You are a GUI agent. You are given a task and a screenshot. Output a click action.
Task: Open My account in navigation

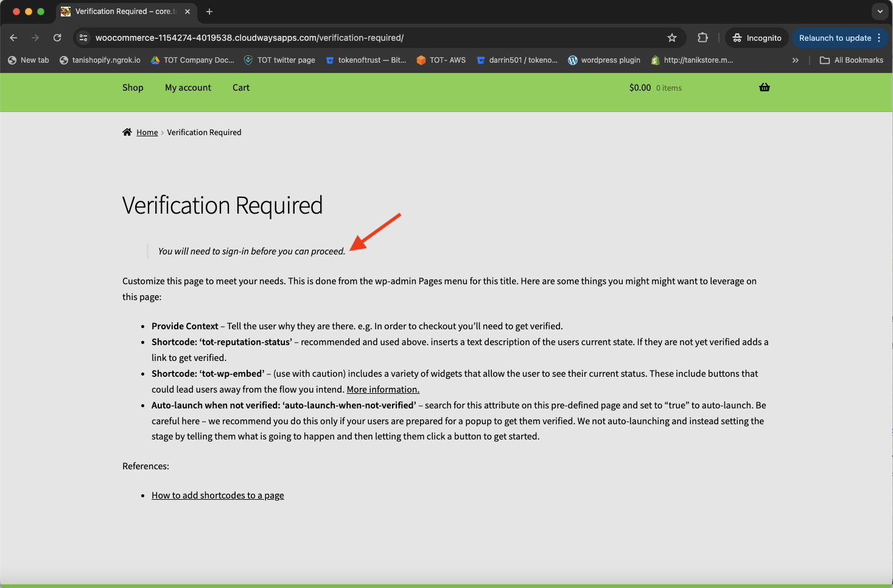tap(188, 88)
